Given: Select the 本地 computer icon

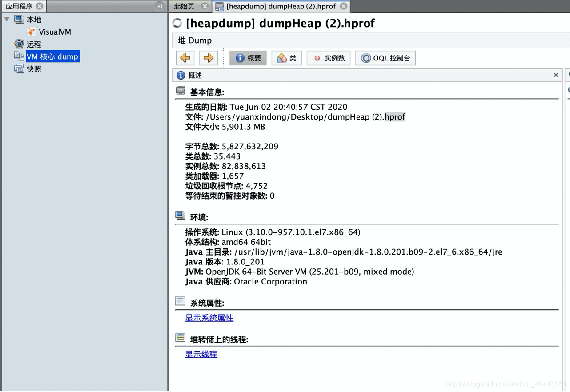Looking at the screenshot, I should (x=19, y=19).
